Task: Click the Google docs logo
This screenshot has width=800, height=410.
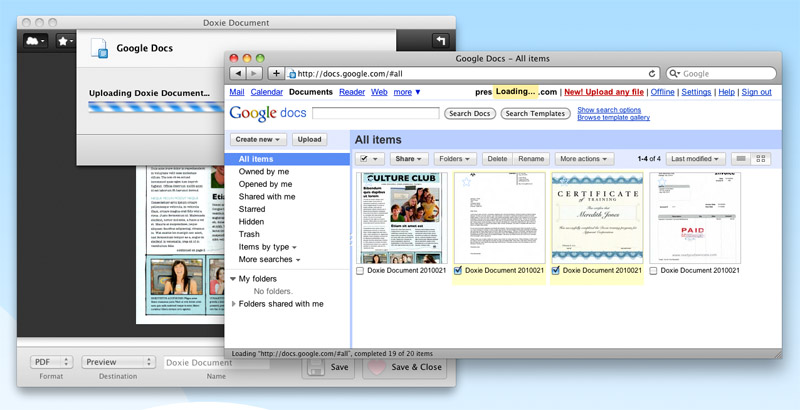Action: [268, 113]
